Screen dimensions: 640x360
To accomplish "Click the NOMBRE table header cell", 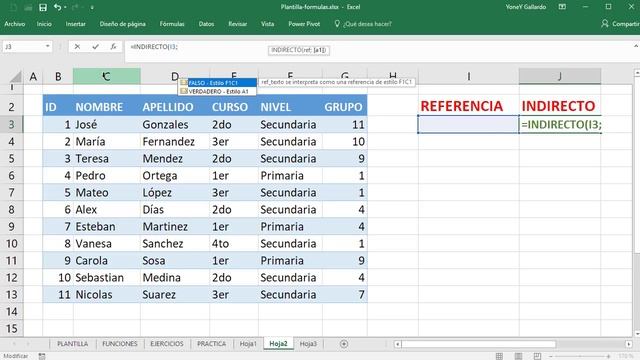I will click(107, 107).
